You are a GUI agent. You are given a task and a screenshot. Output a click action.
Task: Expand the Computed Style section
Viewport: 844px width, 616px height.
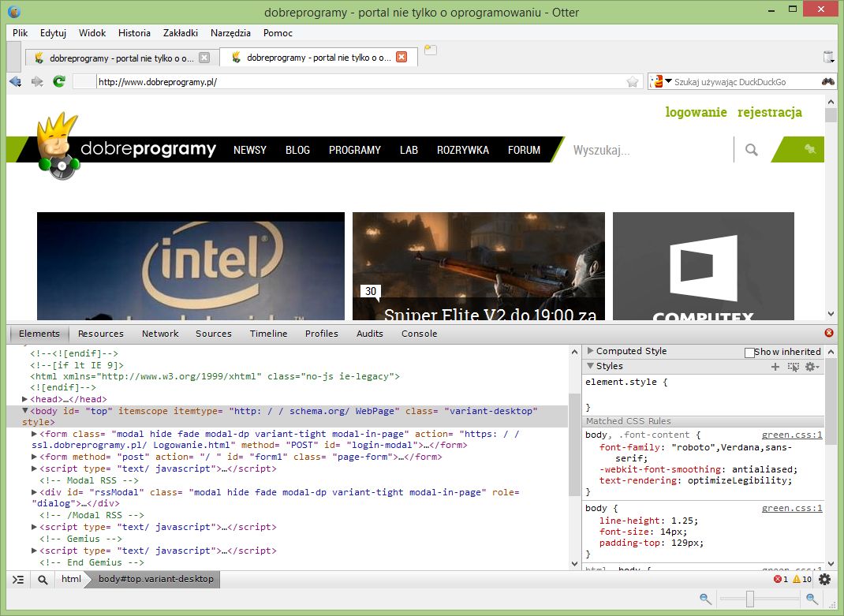tap(590, 351)
